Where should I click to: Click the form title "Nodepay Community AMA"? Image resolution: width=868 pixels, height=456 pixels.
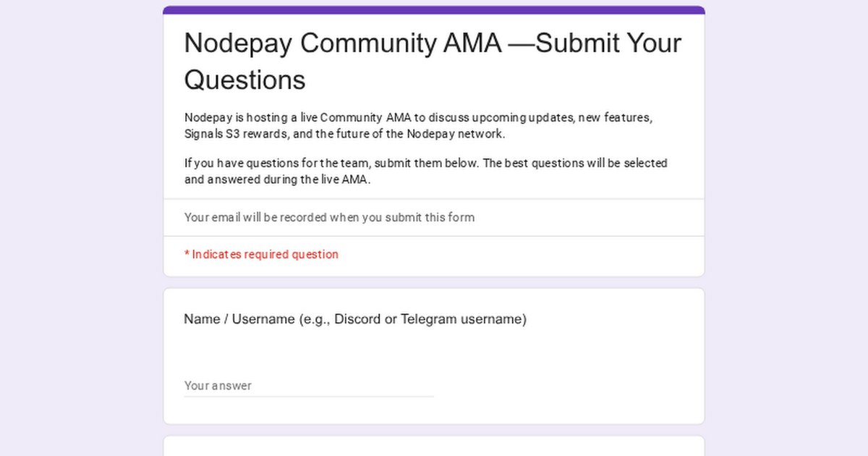click(342, 43)
